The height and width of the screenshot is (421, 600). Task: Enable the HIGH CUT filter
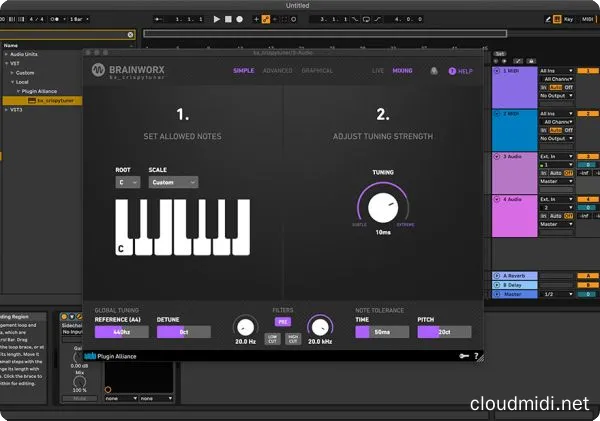[294, 339]
